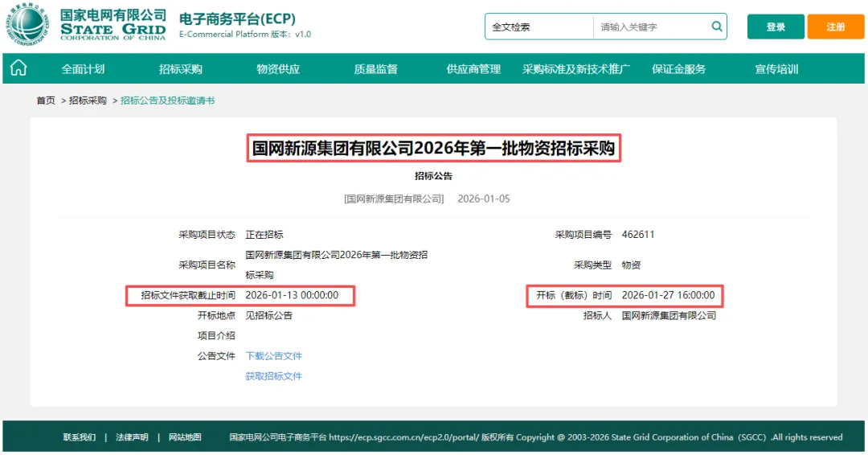
Task: Go to 首页 in the breadcrumb
Action: (46, 100)
